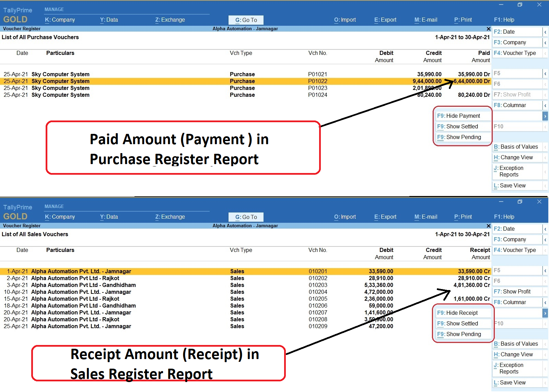
Task: Show Settled payments in purchase register
Action: (462, 126)
